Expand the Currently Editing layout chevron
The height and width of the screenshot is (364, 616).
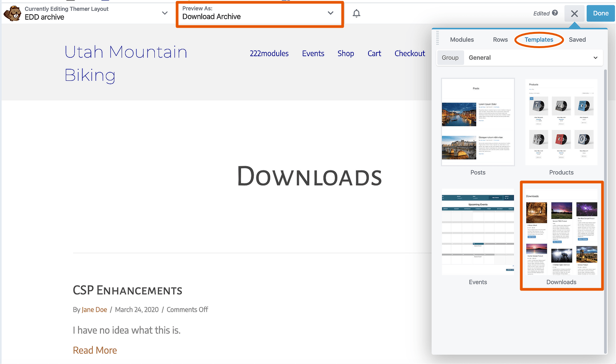(x=165, y=13)
